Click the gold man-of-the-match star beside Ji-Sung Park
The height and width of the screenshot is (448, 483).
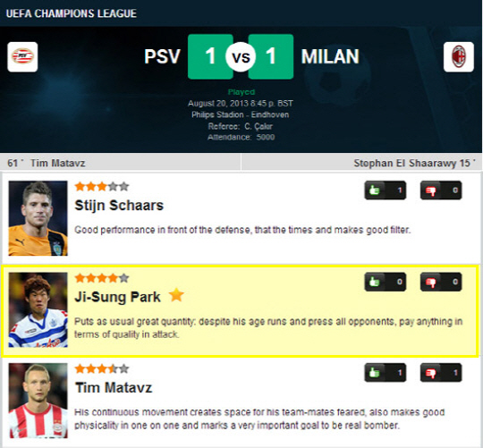176,295
